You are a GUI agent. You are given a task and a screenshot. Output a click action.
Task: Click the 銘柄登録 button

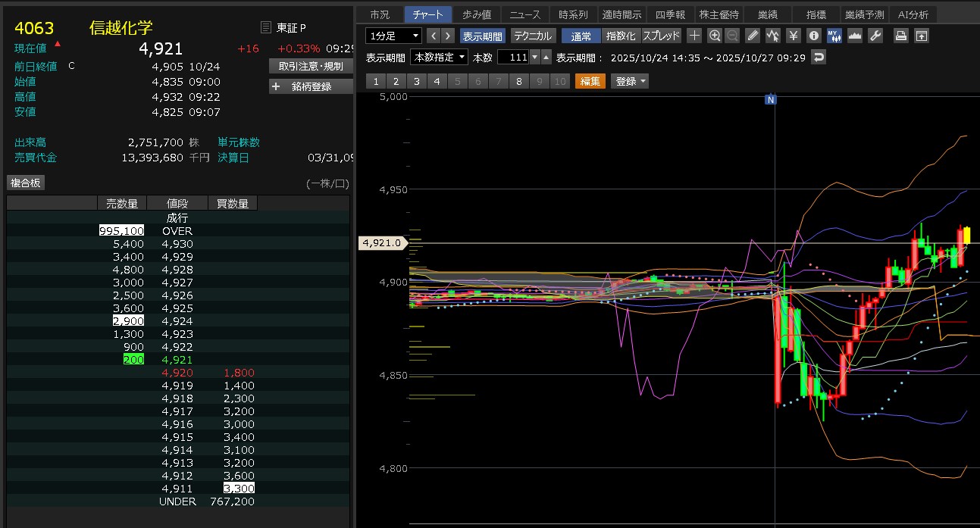pos(311,86)
